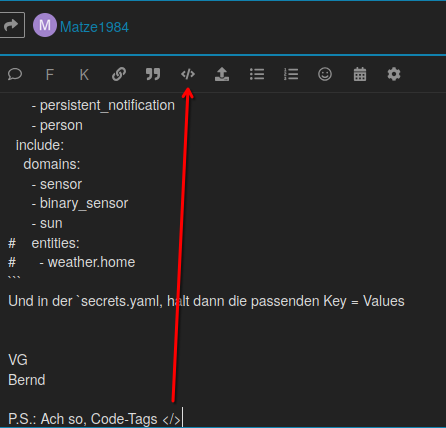446x428 pixels.
Task: Apply bold formatting with F icon
Action: (50, 74)
